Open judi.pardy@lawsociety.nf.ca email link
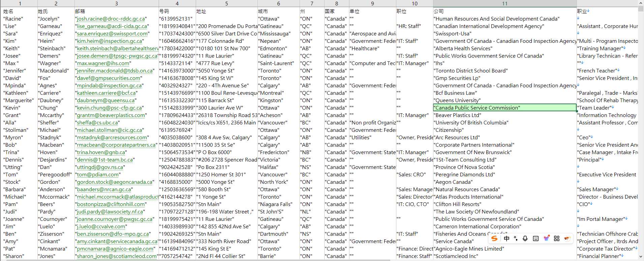This screenshot has width=644, height=261. pos(110,212)
